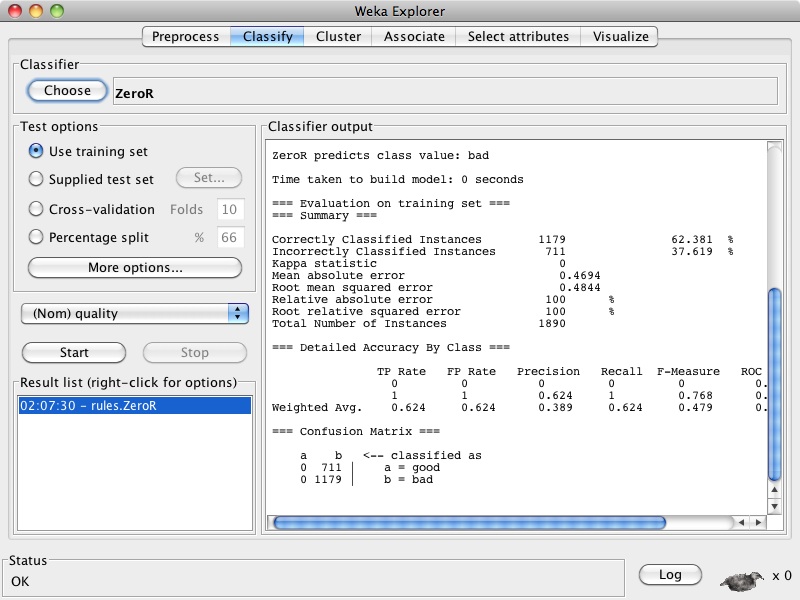The image size is (800, 600).
Task: Switch to Select attributes tab
Action: click(x=518, y=37)
